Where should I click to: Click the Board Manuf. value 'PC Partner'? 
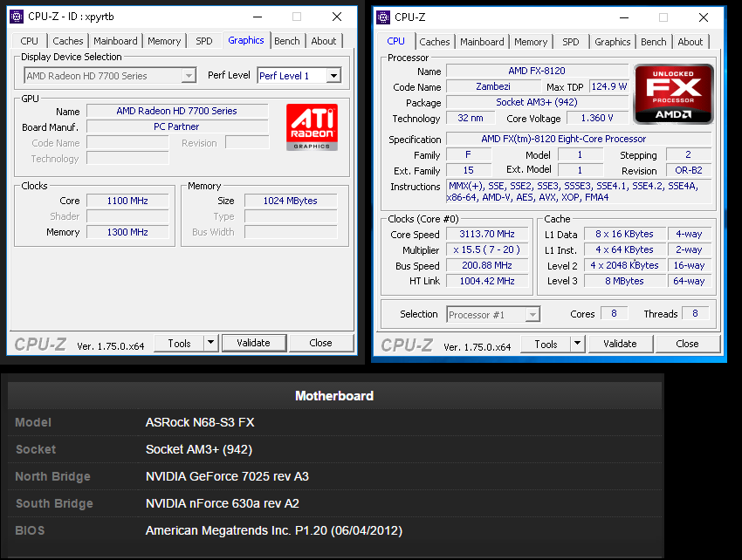coord(177,126)
